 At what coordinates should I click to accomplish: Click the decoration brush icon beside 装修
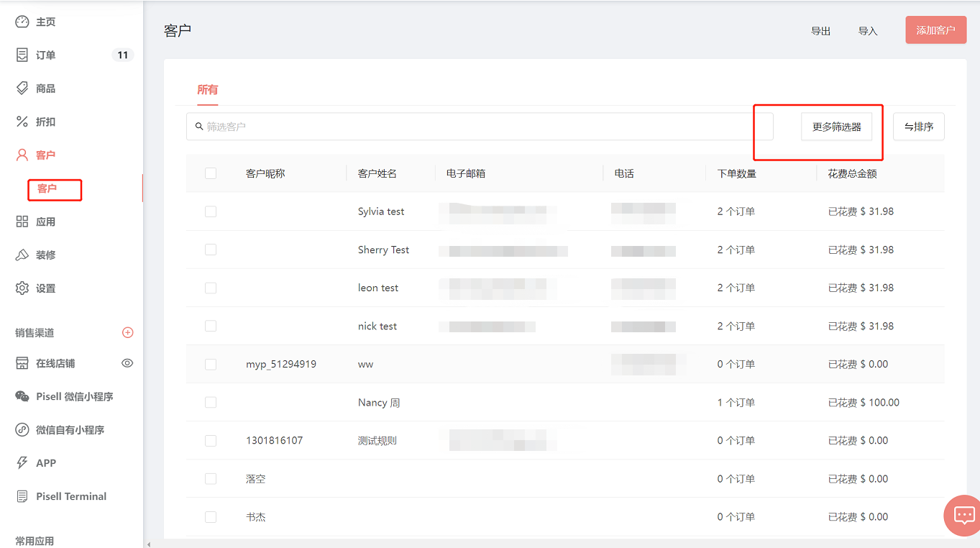coord(22,255)
